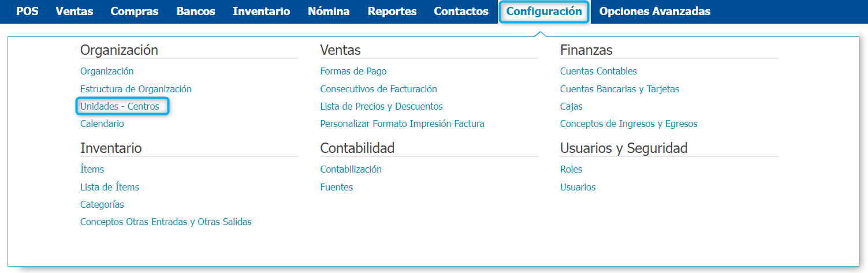Select Lista de Precios y Descuentos
868x273 pixels.
pyautogui.click(x=381, y=106)
